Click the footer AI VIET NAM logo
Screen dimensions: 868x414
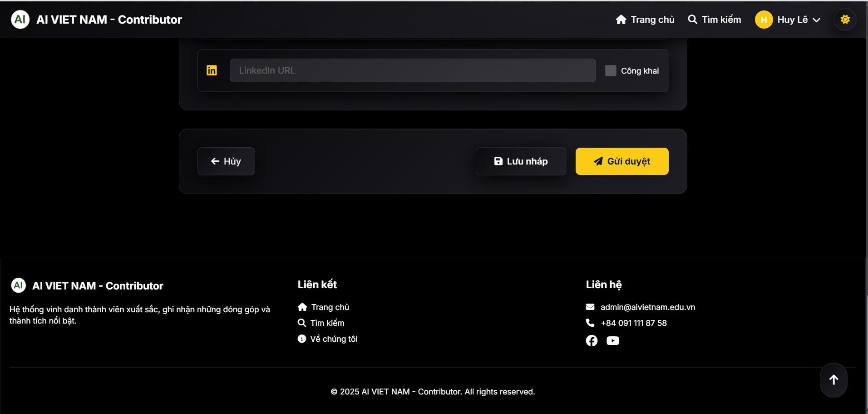(19, 285)
